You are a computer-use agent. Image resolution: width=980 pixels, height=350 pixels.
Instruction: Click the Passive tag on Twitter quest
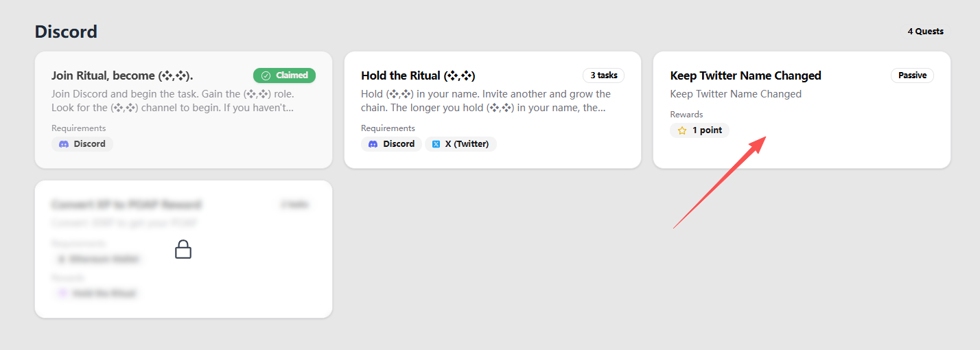click(x=912, y=75)
